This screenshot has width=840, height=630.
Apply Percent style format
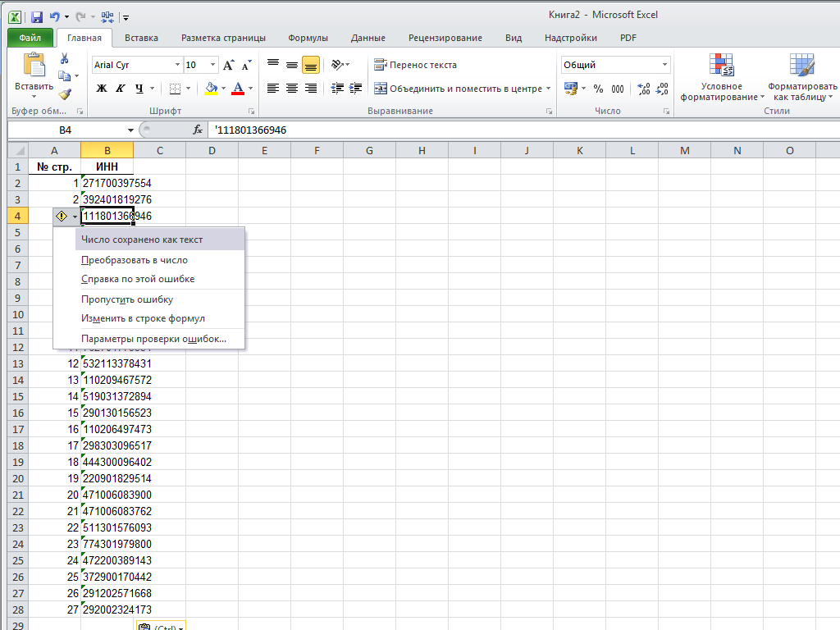(598, 89)
